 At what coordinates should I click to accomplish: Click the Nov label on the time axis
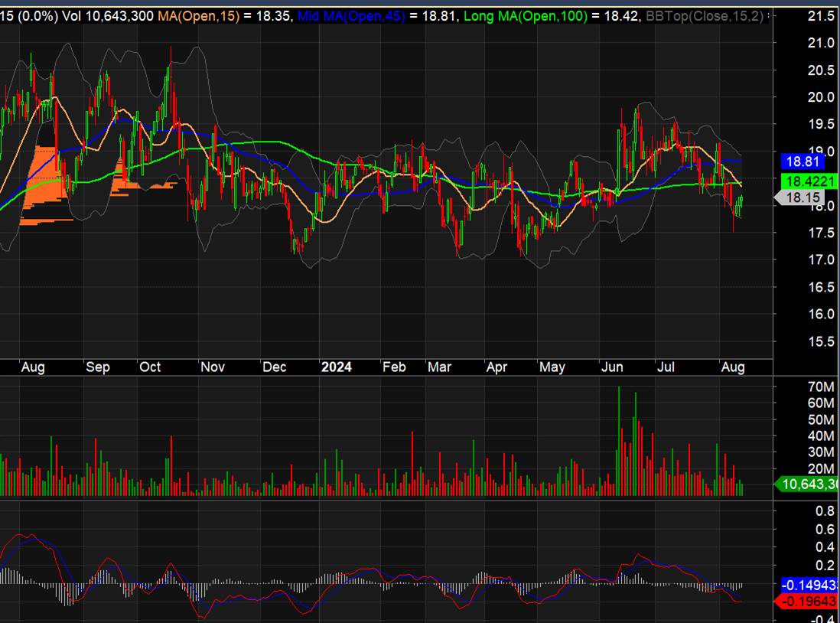pos(212,367)
